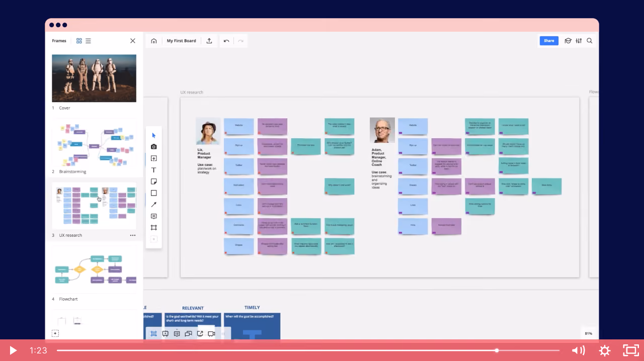Open the Flowchart frame thumbnail
The image size is (644, 361).
click(94, 270)
